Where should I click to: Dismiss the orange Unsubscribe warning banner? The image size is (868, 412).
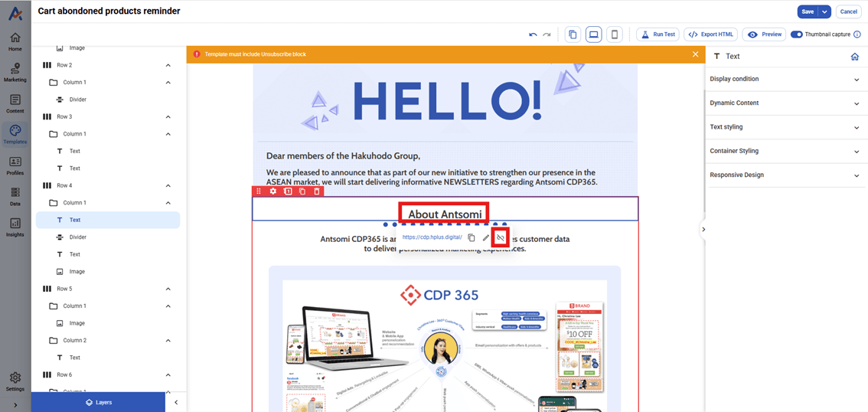tap(695, 54)
